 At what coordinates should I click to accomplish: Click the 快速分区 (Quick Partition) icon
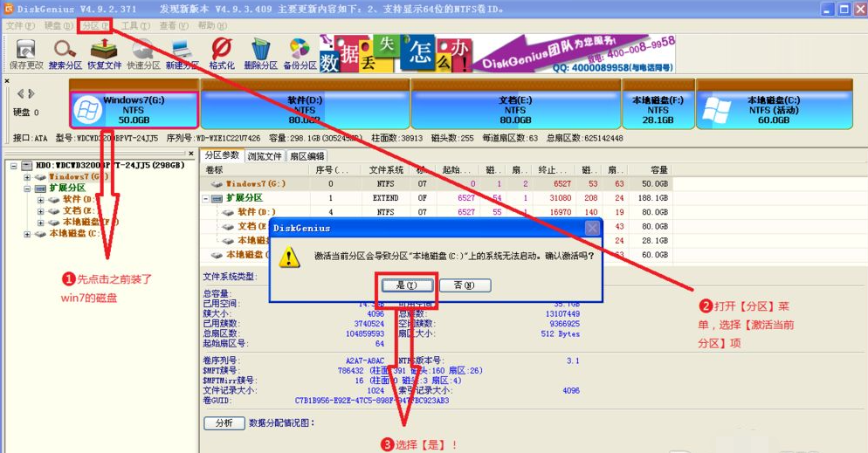[142, 51]
